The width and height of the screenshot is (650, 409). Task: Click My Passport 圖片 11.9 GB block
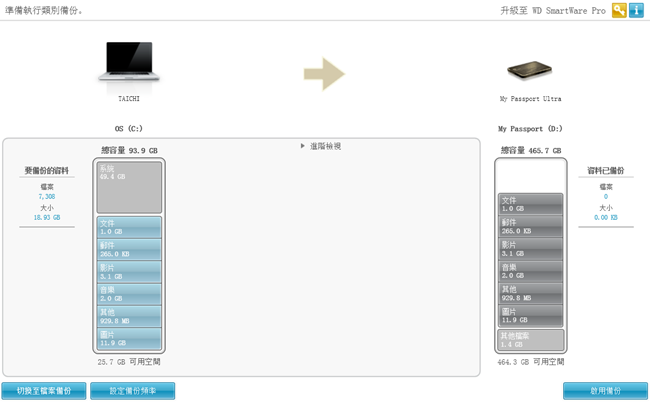point(531,316)
